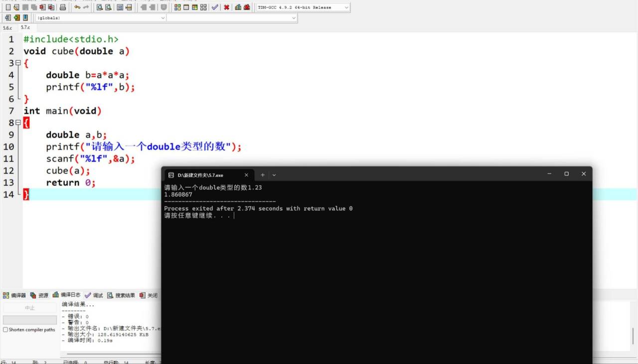This screenshot has width=638, height=364.
Task: Compile the current source file
Action: pos(177,7)
